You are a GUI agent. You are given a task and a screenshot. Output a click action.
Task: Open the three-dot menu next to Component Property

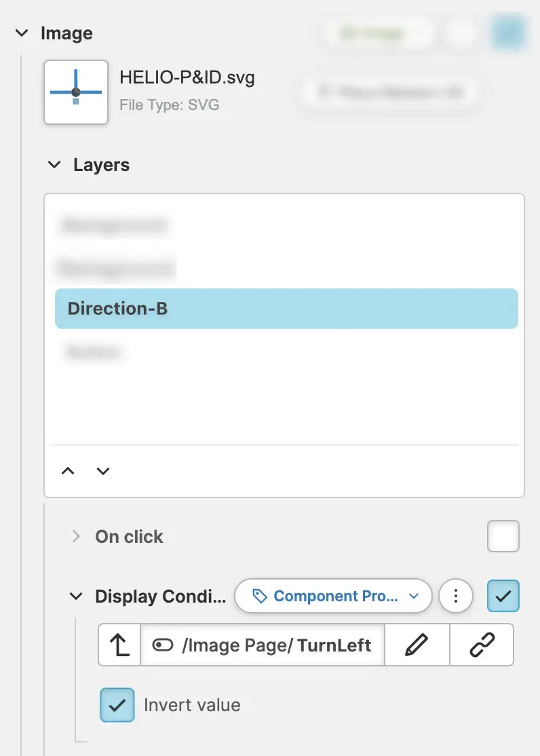[x=456, y=596]
